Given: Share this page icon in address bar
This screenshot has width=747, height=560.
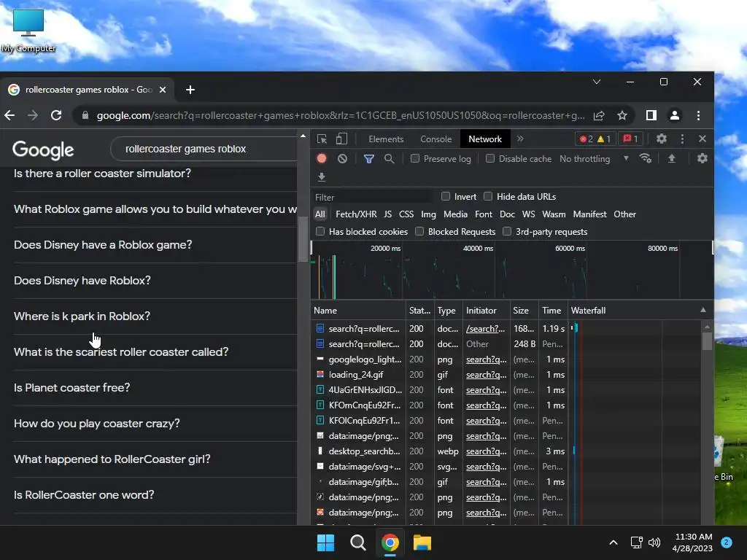Looking at the screenshot, I should coord(600,115).
